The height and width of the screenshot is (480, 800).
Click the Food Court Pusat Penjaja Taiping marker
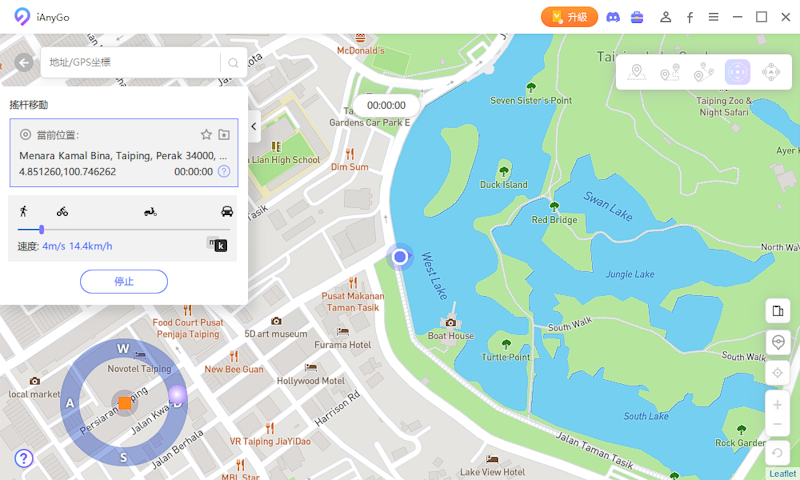(x=187, y=310)
